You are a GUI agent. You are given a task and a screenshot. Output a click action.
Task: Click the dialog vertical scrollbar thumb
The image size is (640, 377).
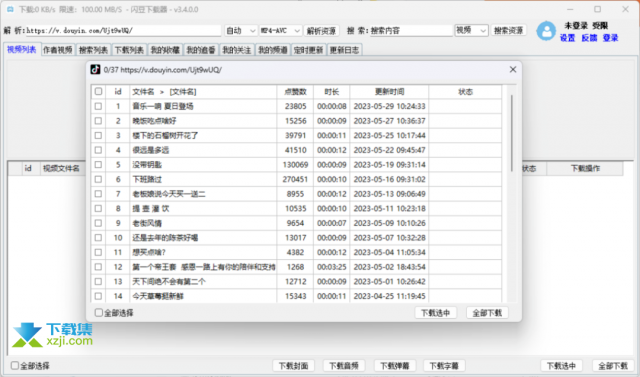click(511, 133)
